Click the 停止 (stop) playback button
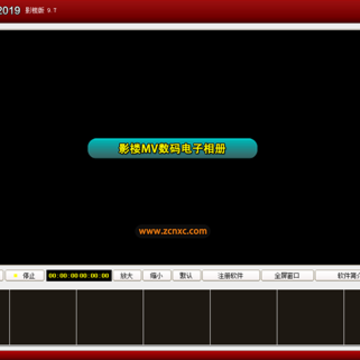The image size is (360, 360). (25, 276)
